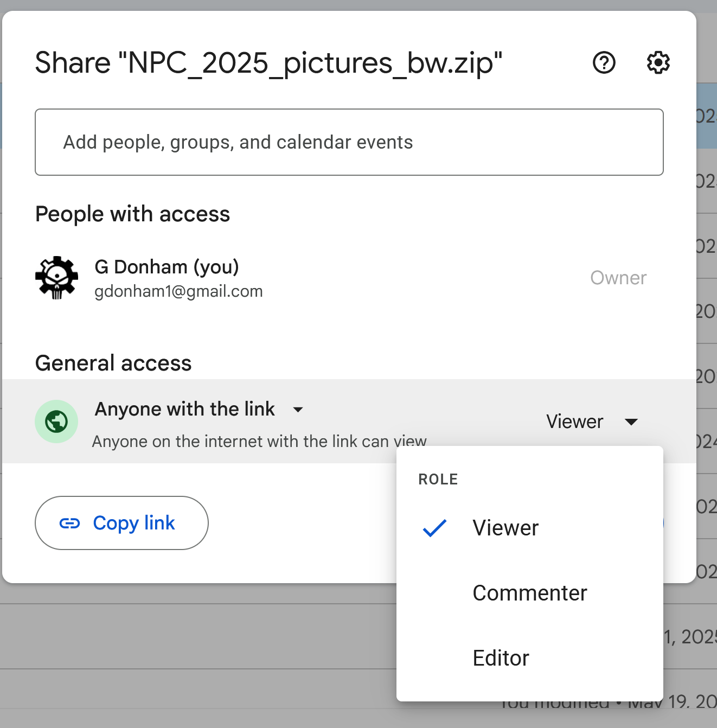Click the blue checkmark beside Viewer

(434, 528)
